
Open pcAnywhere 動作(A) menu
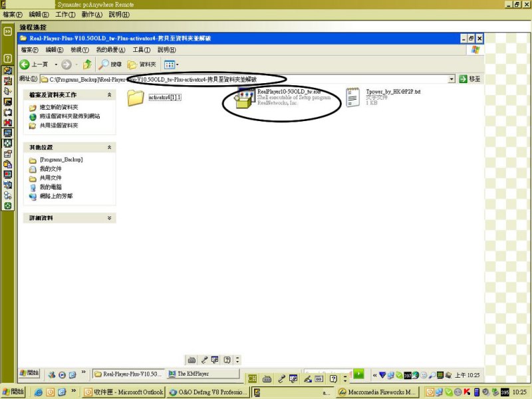point(92,15)
